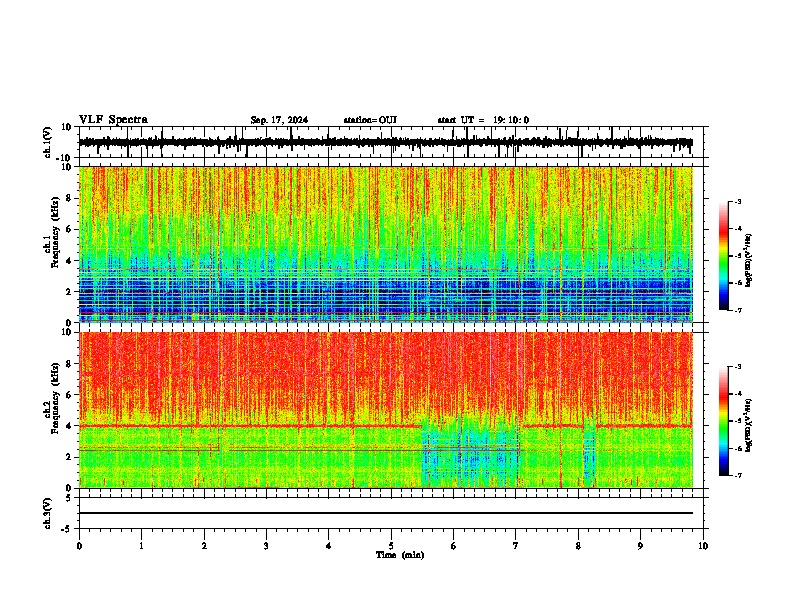Click the ch.2 spectrogram color scale bar
The height and width of the screenshot is (612, 792).
pyautogui.click(x=723, y=421)
